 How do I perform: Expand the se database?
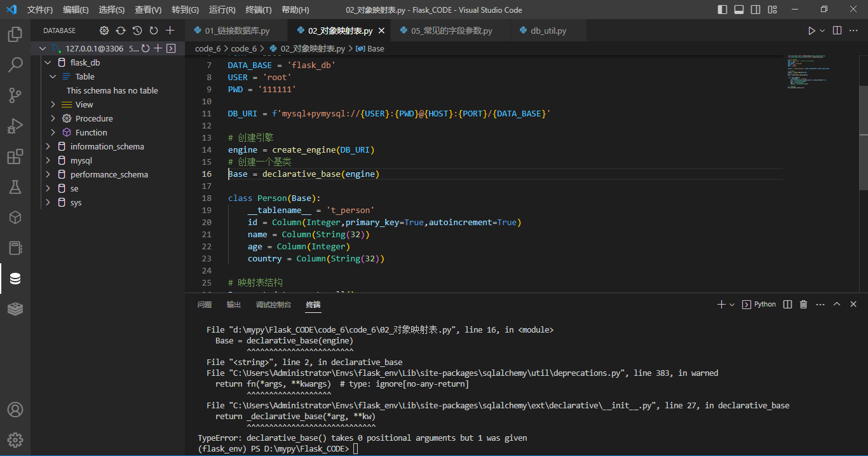pos(48,188)
